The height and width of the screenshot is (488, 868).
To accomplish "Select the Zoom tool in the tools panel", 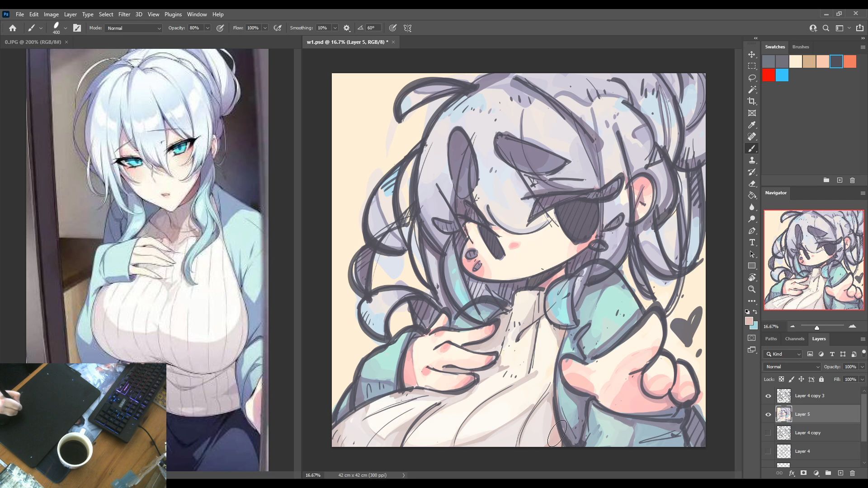I will 752,289.
